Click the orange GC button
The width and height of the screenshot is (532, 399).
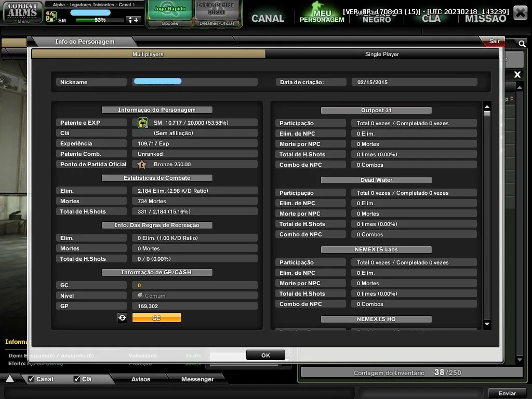point(156,317)
